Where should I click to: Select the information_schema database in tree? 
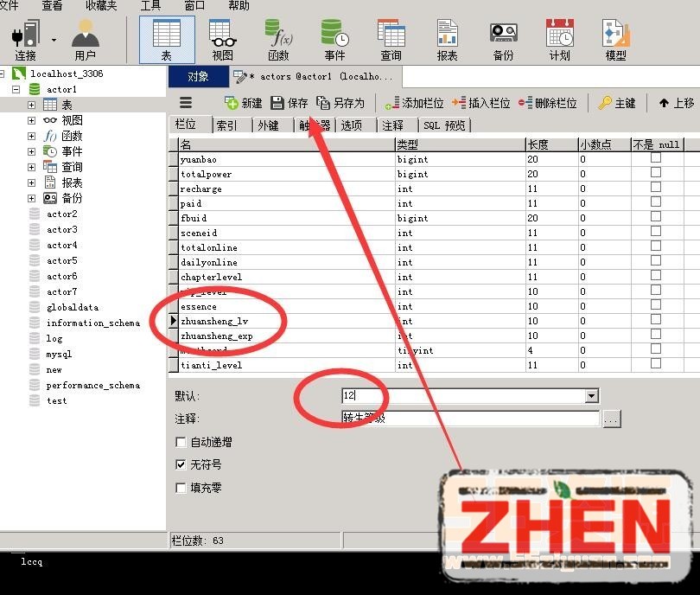tap(92, 323)
